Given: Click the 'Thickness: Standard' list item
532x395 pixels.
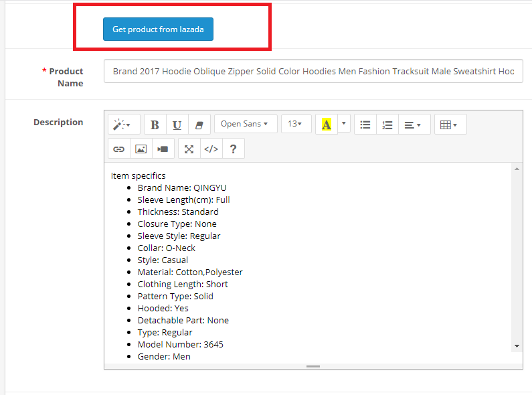Looking at the screenshot, I should (x=178, y=212).
